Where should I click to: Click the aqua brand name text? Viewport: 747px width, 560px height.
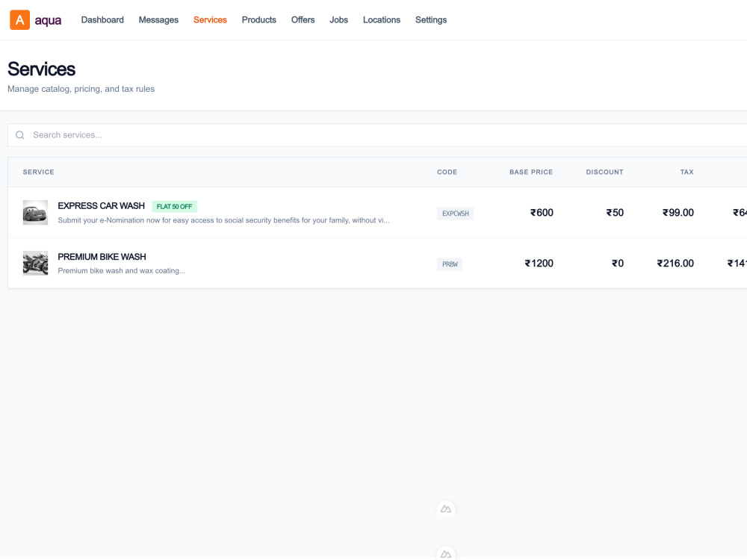[x=48, y=20]
